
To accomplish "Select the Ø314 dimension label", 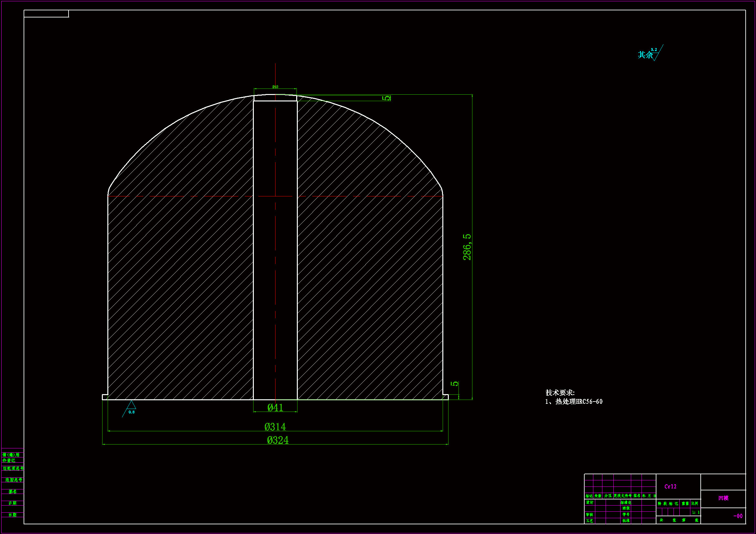I will 275,427.
